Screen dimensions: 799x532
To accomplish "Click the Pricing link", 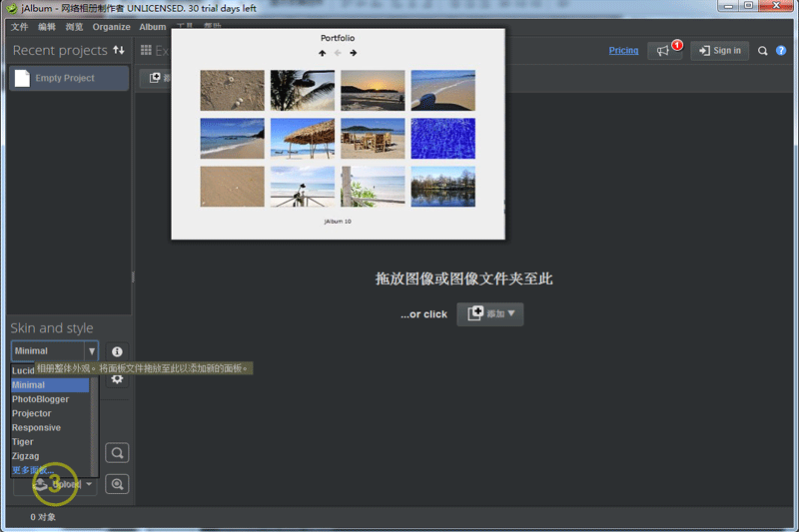I will click(x=623, y=51).
